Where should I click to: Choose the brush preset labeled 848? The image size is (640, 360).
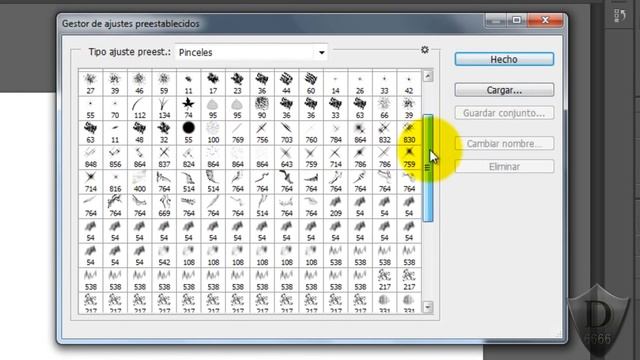(91, 157)
